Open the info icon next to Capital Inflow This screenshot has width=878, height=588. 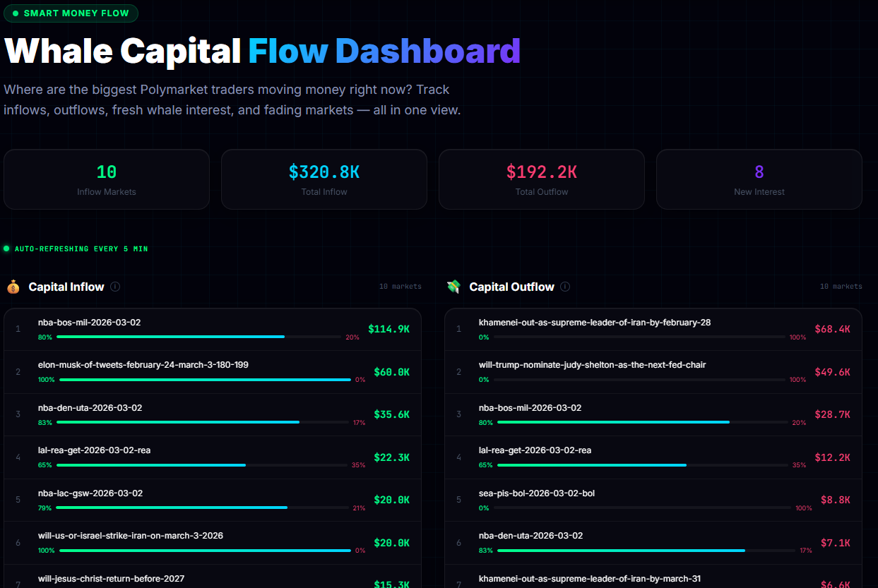[x=115, y=287]
